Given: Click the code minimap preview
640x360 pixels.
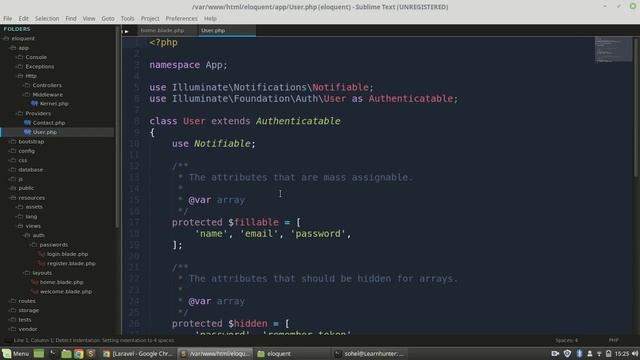Looking at the screenshot, I should tap(613, 50).
